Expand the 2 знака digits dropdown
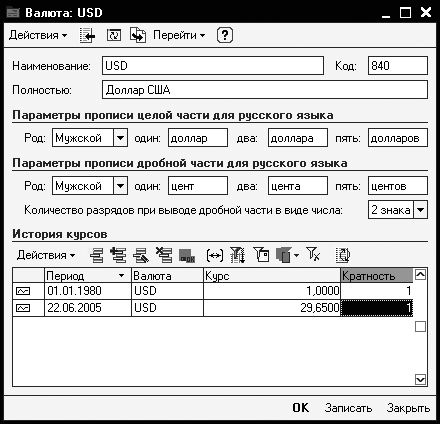The image size is (440, 424). pyautogui.click(x=420, y=210)
